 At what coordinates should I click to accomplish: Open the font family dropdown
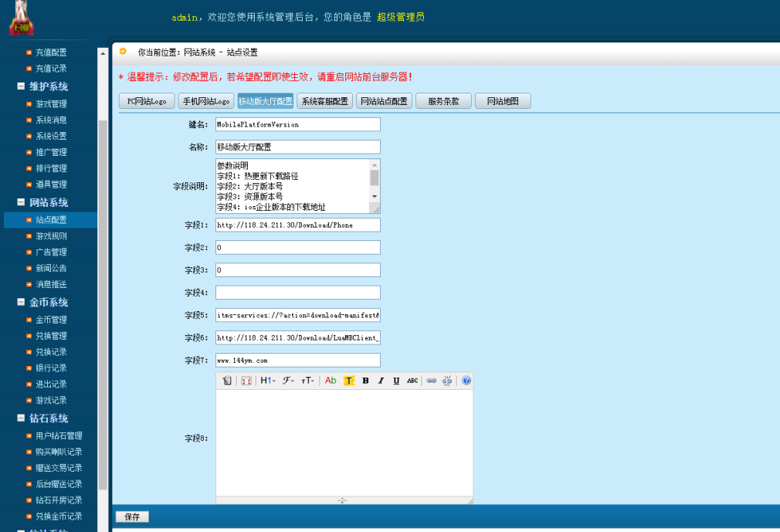(x=288, y=380)
